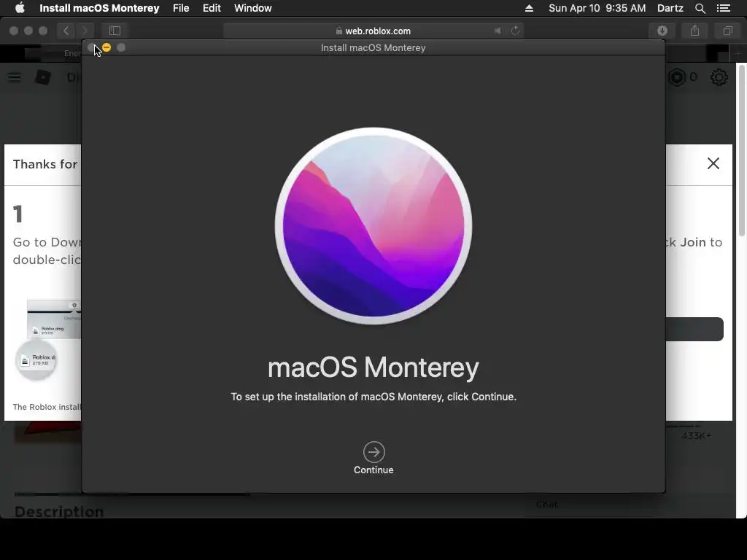This screenshot has height=560, width=747.
Task: Open Notification Center list icon
Action: tap(723, 8)
